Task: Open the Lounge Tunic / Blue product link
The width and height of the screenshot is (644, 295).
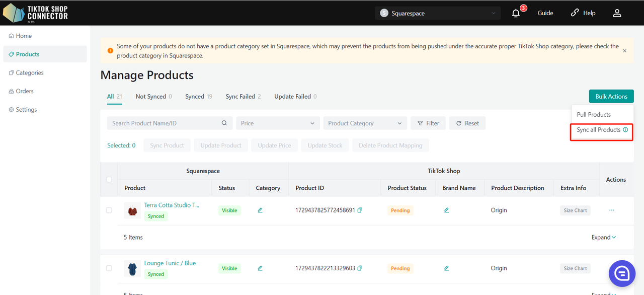Action: 170,263
